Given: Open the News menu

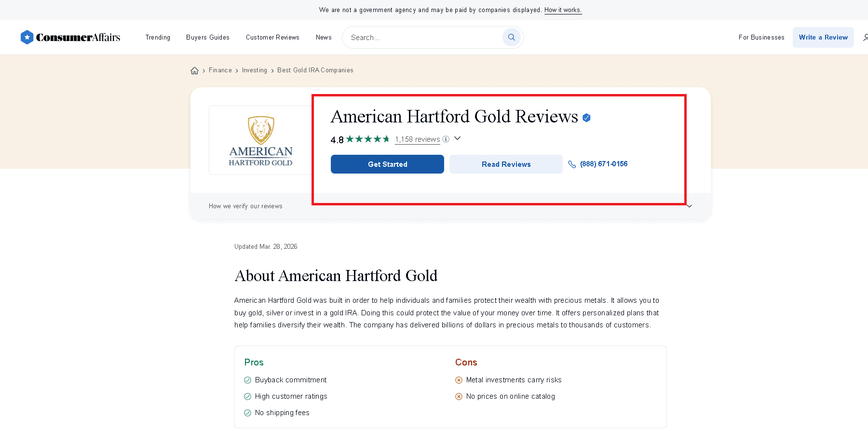Looking at the screenshot, I should (324, 37).
